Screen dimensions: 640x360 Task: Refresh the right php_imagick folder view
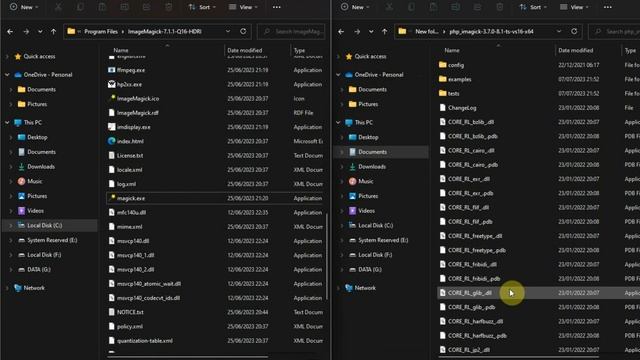point(574,31)
